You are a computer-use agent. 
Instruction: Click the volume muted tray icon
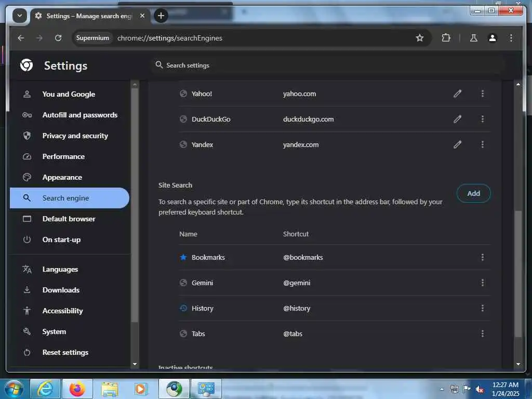pyautogui.click(x=480, y=389)
